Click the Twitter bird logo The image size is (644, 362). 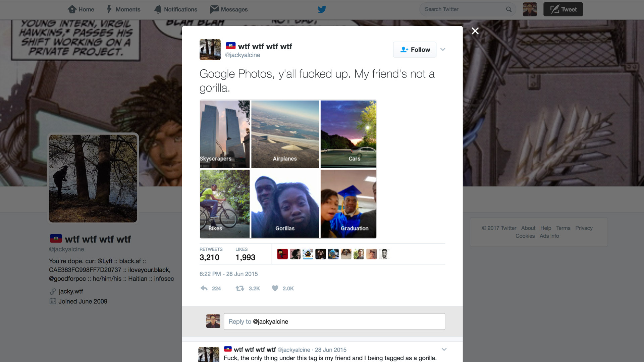click(322, 9)
